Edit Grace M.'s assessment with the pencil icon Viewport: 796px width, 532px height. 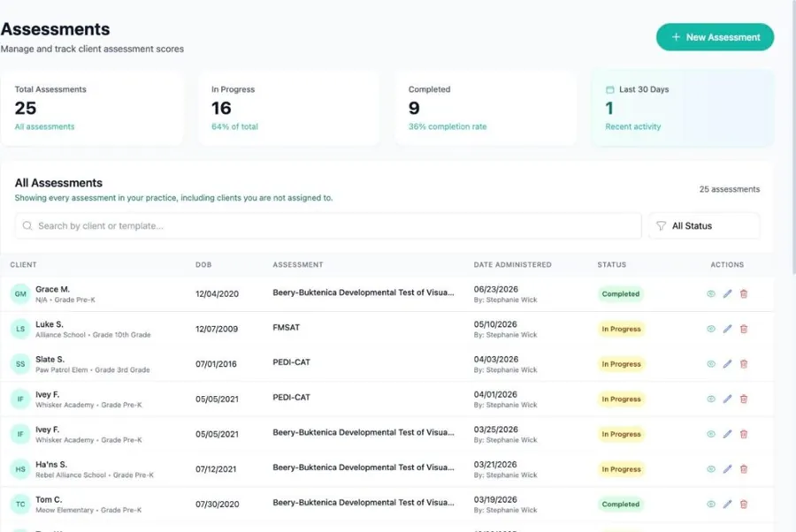[728, 293]
